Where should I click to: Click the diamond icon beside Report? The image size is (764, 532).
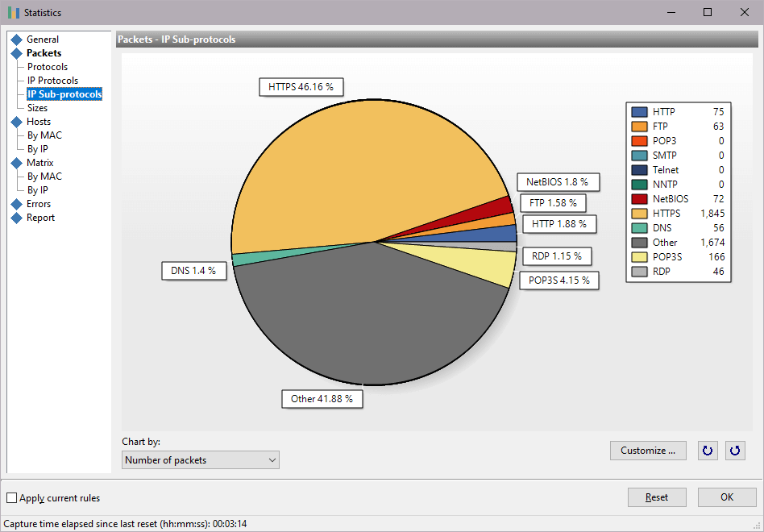click(x=15, y=217)
